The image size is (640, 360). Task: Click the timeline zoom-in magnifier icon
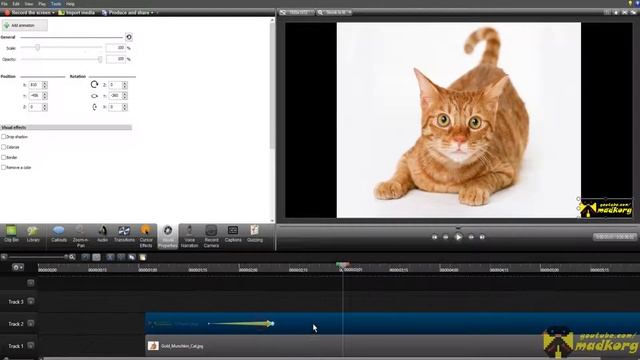(72, 257)
